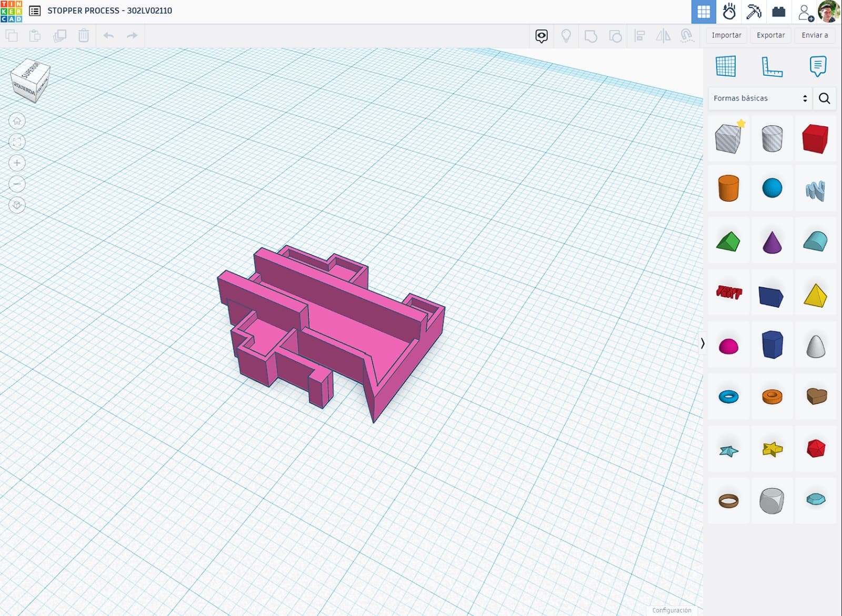Click the fit all in view icon
Image resolution: width=842 pixels, height=616 pixels.
click(x=17, y=142)
